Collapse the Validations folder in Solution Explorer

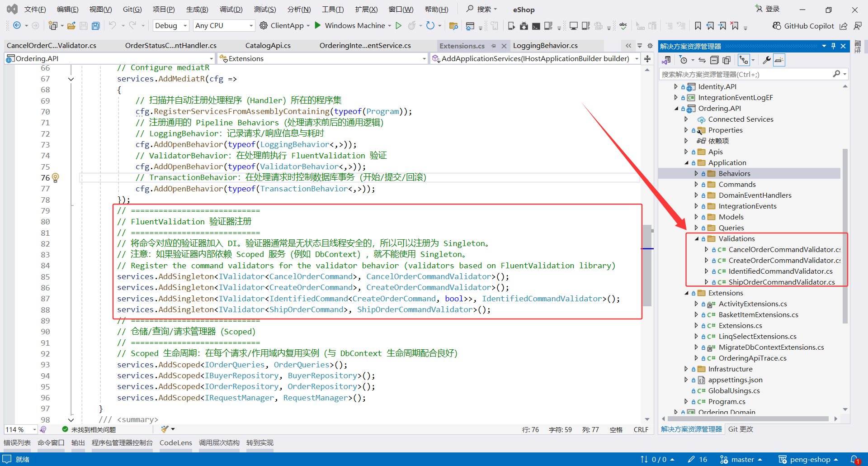point(697,239)
